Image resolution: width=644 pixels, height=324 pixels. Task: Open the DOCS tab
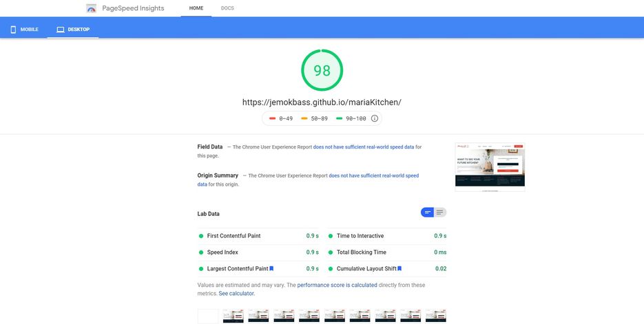click(227, 8)
